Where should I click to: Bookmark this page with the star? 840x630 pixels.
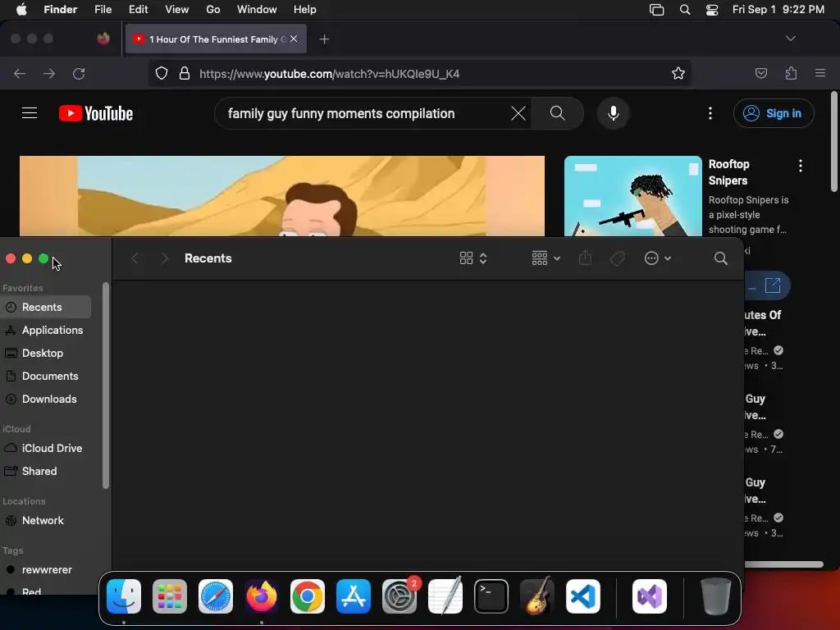[678, 73]
